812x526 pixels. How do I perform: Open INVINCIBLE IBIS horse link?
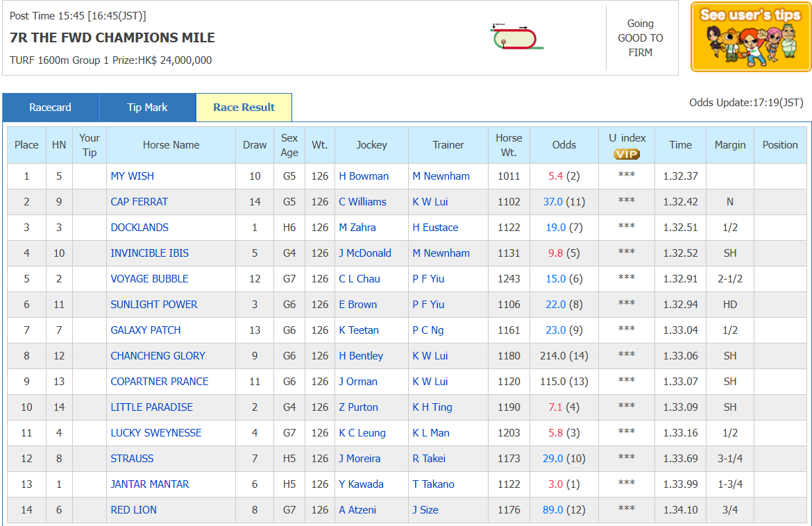[x=150, y=253]
